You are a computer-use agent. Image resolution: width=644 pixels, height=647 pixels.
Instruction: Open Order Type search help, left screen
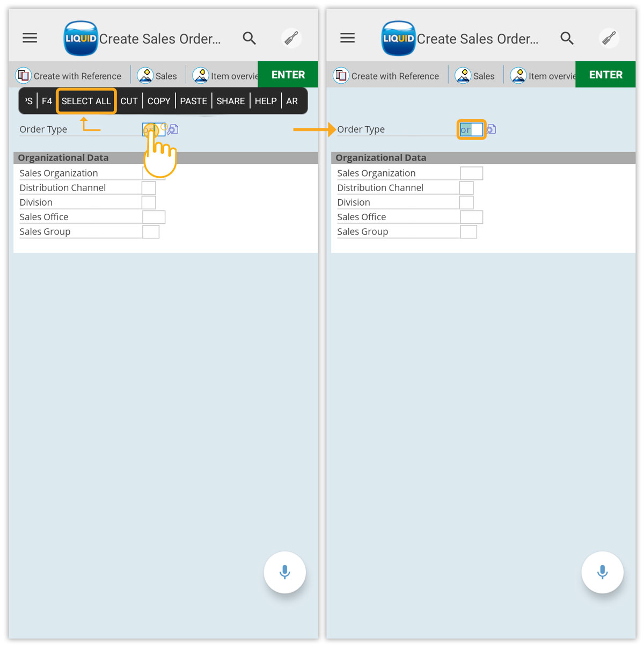point(172,129)
